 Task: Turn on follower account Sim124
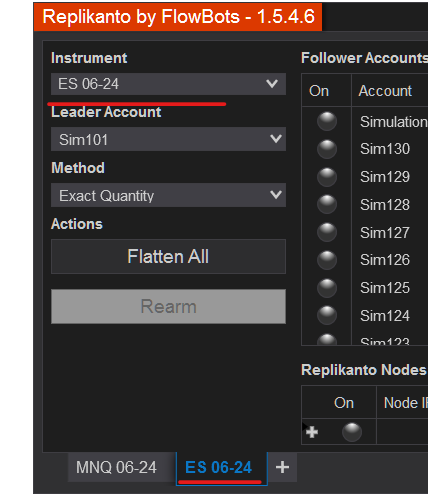point(327,315)
